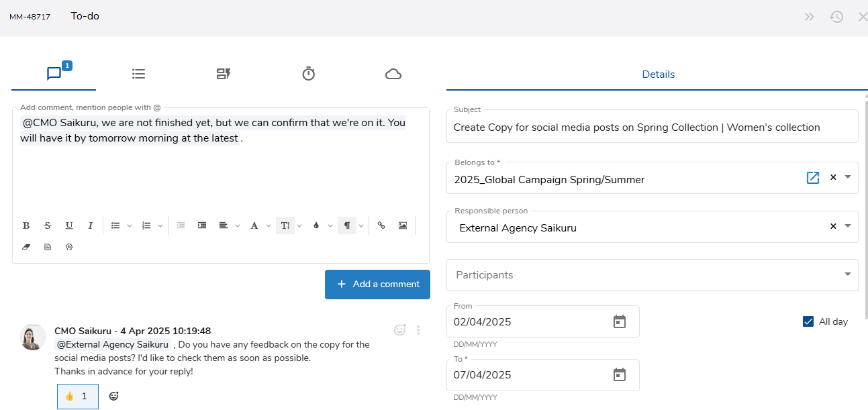Click the task ID MM-48717
Viewport: 868px width, 410px height.
pyautogui.click(x=30, y=17)
